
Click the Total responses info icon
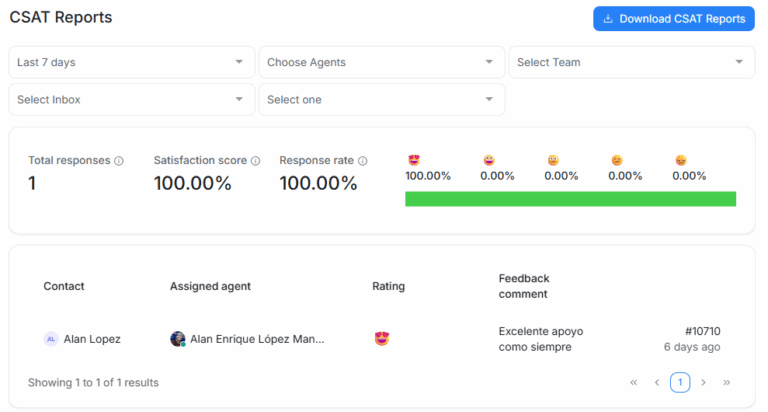coord(119,161)
